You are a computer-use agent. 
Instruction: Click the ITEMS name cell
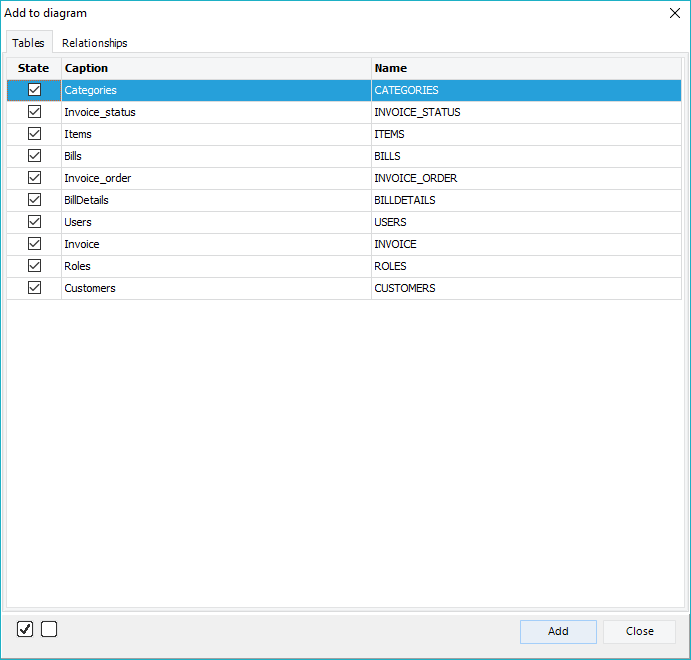tap(526, 134)
